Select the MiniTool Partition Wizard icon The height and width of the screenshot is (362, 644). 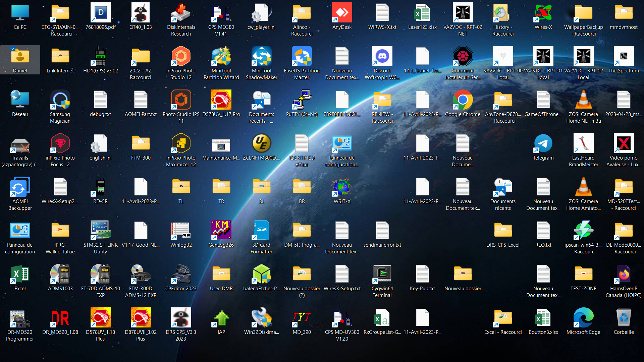click(221, 56)
